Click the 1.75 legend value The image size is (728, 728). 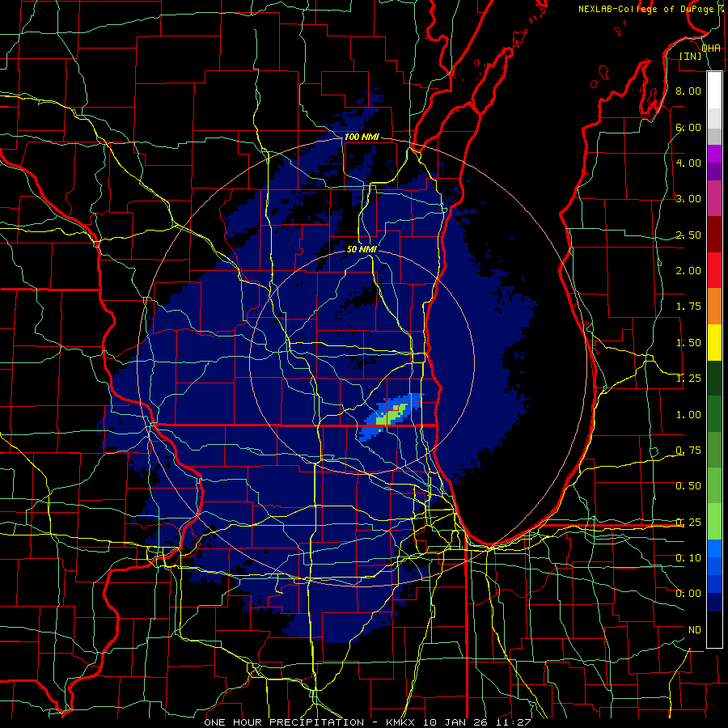pyautogui.click(x=688, y=307)
